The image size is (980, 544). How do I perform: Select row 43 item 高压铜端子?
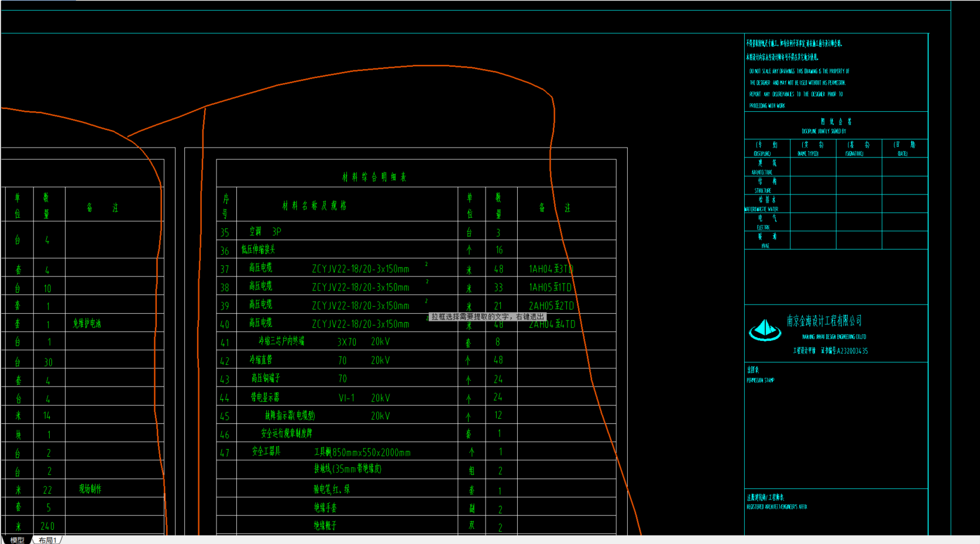click(266, 378)
